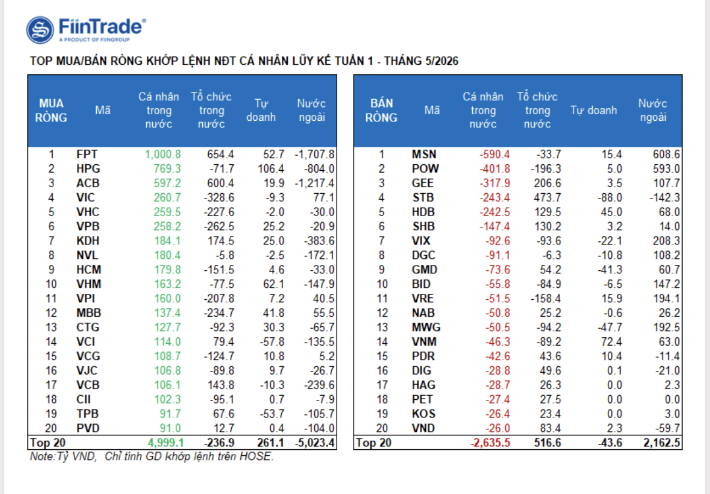Click the Note line below the table
Image resolution: width=710 pixels, height=494 pixels.
coord(152,456)
